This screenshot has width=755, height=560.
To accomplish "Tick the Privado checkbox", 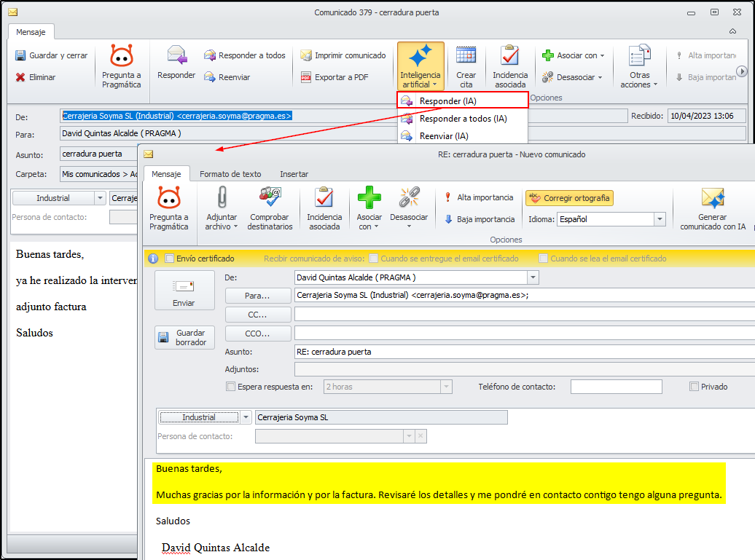I will pos(694,387).
